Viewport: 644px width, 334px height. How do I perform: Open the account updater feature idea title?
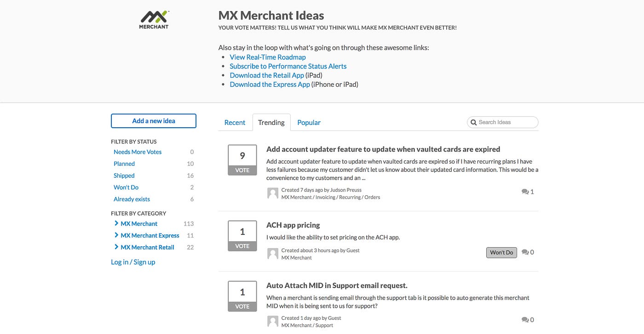[383, 149]
